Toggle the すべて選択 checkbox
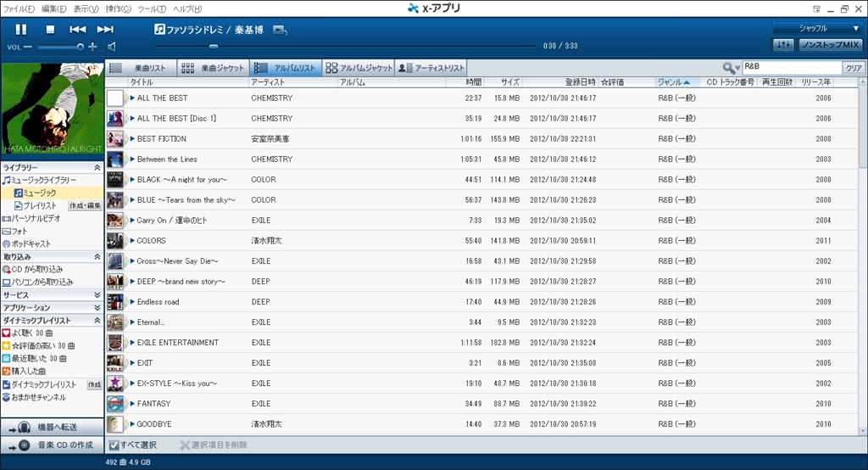The height and width of the screenshot is (470, 868). [x=114, y=445]
